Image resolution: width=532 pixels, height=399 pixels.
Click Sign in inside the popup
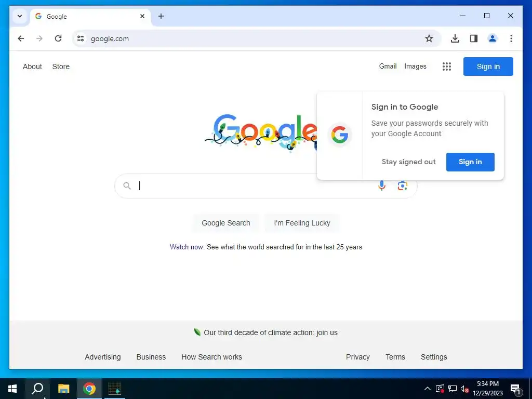470,162
